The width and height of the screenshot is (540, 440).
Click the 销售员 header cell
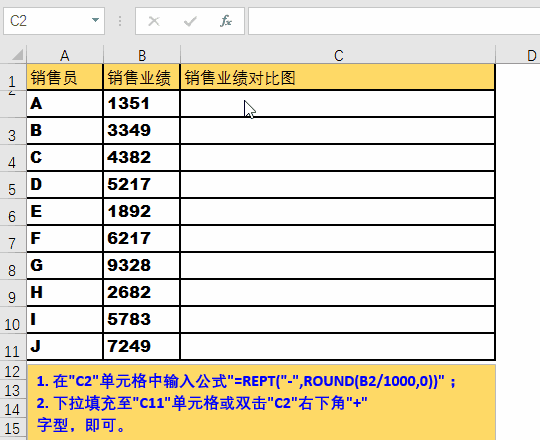click(x=65, y=77)
